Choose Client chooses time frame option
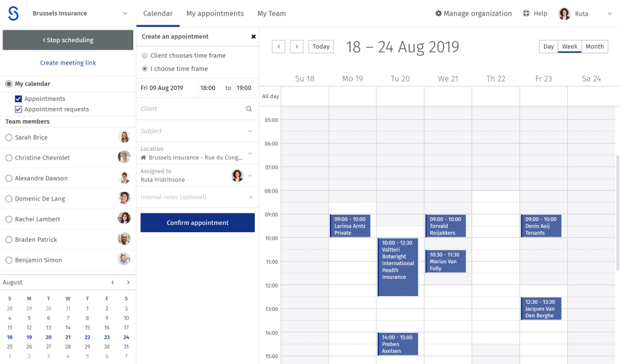This screenshot has height=364, width=621. tap(144, 56)
